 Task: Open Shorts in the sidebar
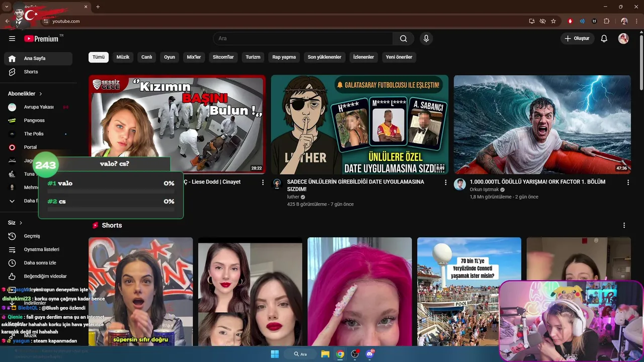coord(38,72)
